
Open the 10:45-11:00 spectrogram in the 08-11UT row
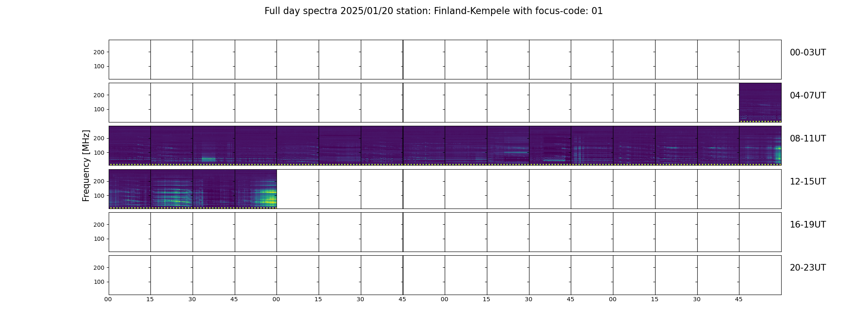coord(592,146)
